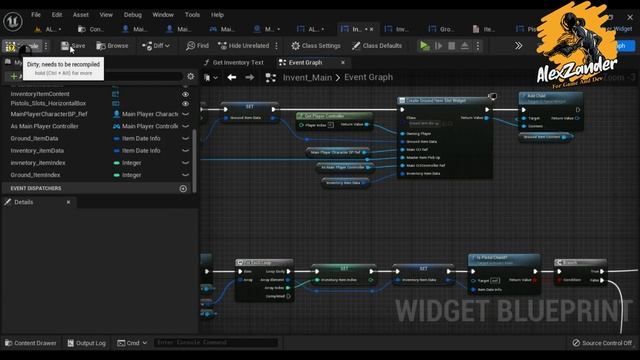Click the Eject button
This screenshot has height=360, width=640.
click(464, 46)
